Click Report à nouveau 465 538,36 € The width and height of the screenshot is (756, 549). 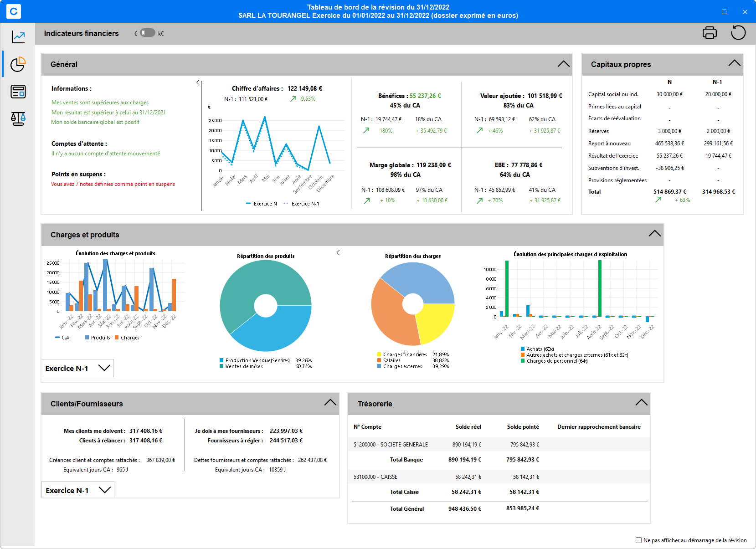coord(669,144)
